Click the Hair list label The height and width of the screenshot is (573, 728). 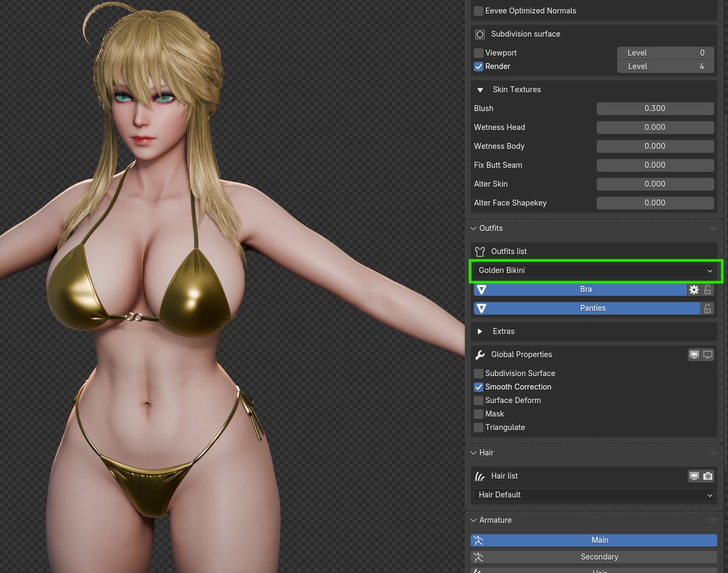tap(505, 476)
